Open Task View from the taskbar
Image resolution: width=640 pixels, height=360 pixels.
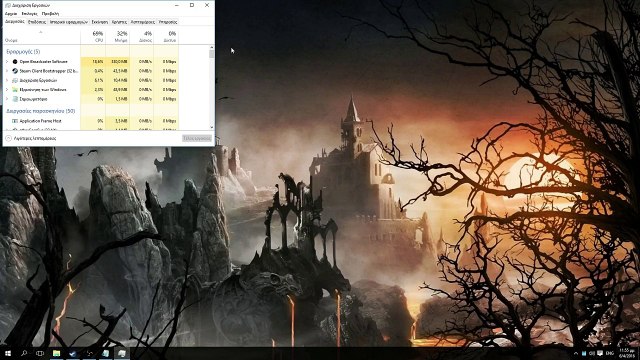40,353
